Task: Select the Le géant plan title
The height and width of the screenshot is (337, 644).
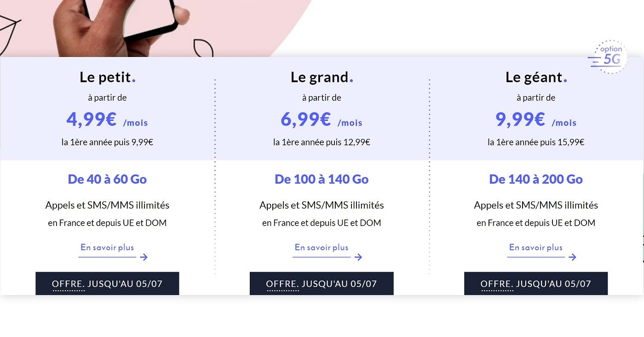Action: click(x=536, y=77)
